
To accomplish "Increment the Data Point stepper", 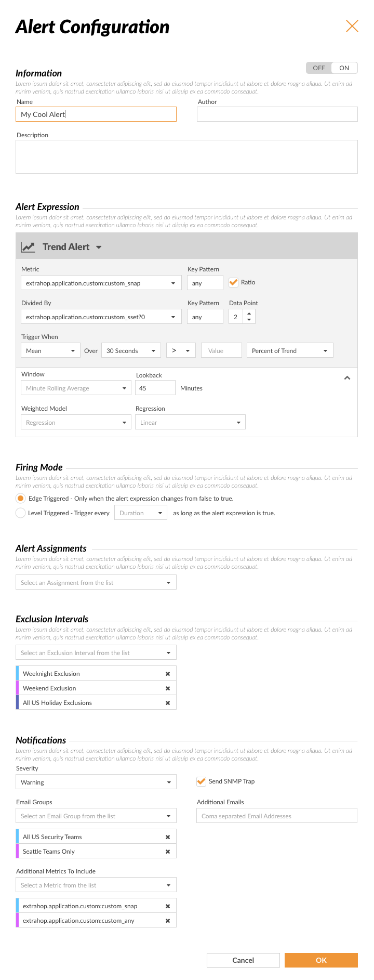I will [249, 313].
